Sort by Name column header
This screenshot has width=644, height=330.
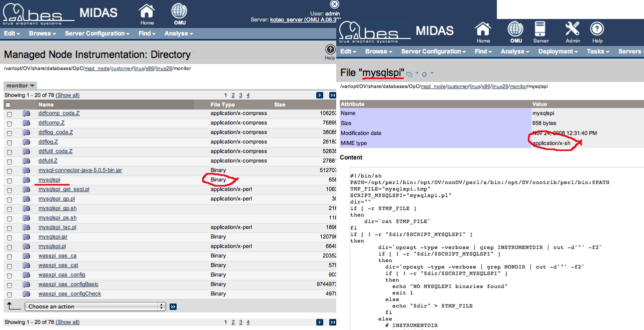(x=46, y=104)
